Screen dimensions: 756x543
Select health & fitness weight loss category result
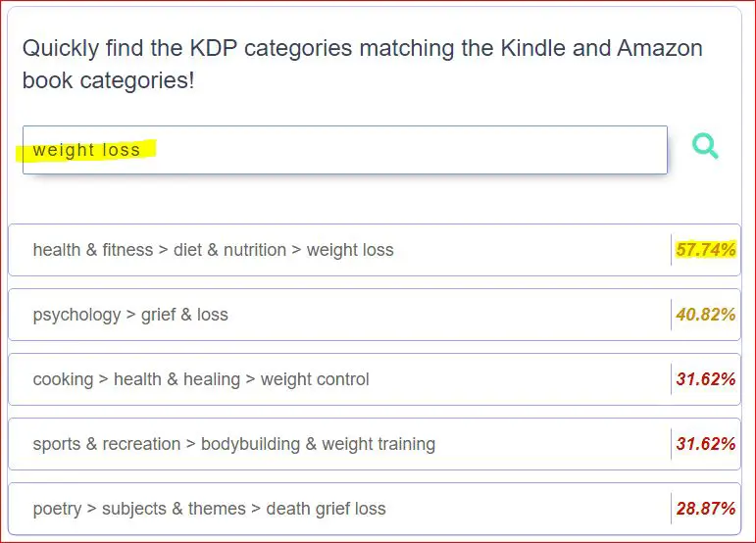tap(375, 250)
